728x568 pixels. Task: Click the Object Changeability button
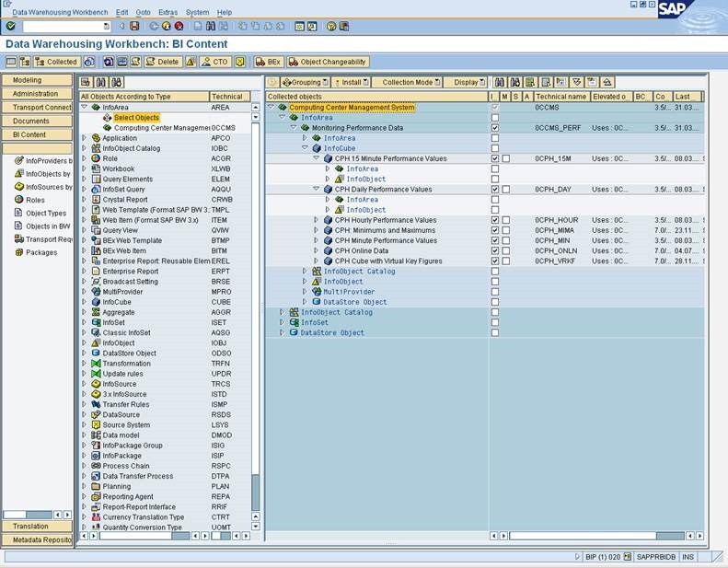point(328,62)
